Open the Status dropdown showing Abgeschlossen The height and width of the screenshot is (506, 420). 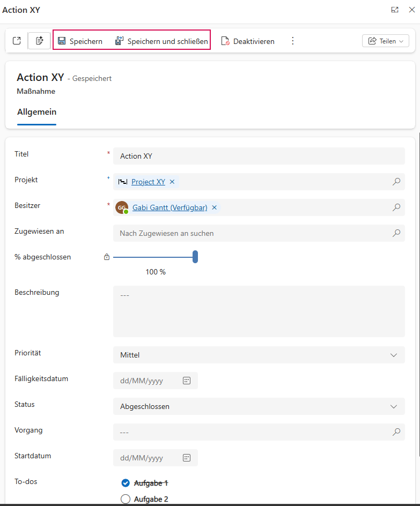click(259, 407)
